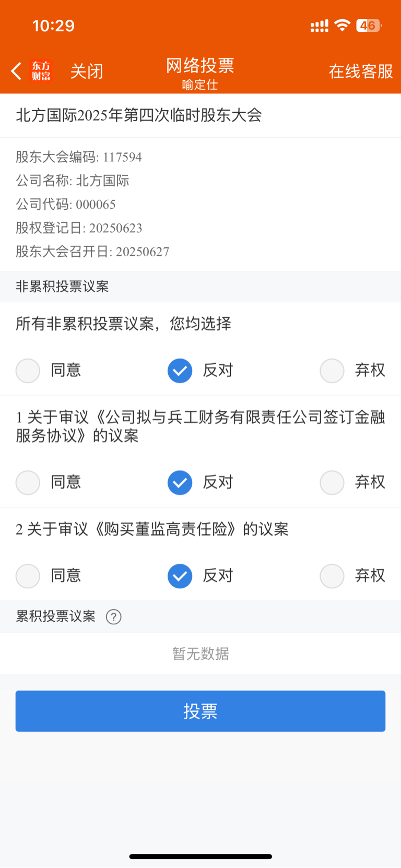The image size is (401, 868).
Task: Tap the back arrow icon
Action: click(x=16, y=71)
